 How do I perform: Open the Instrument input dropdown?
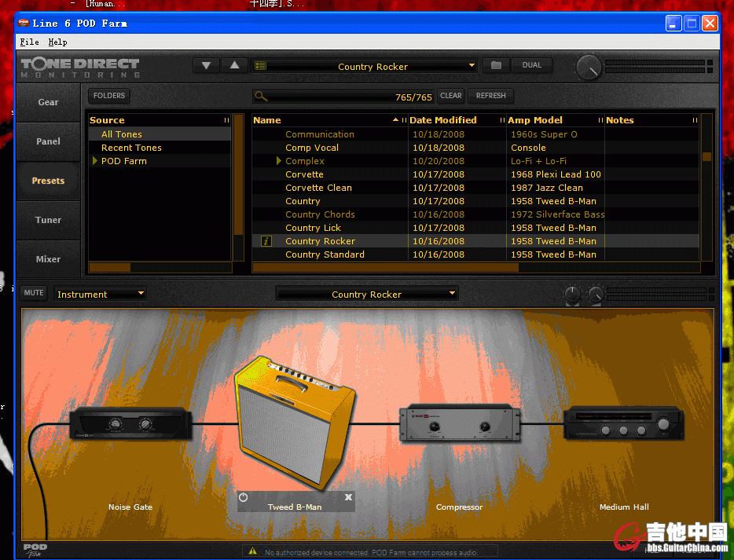click(x=100, y=295)
